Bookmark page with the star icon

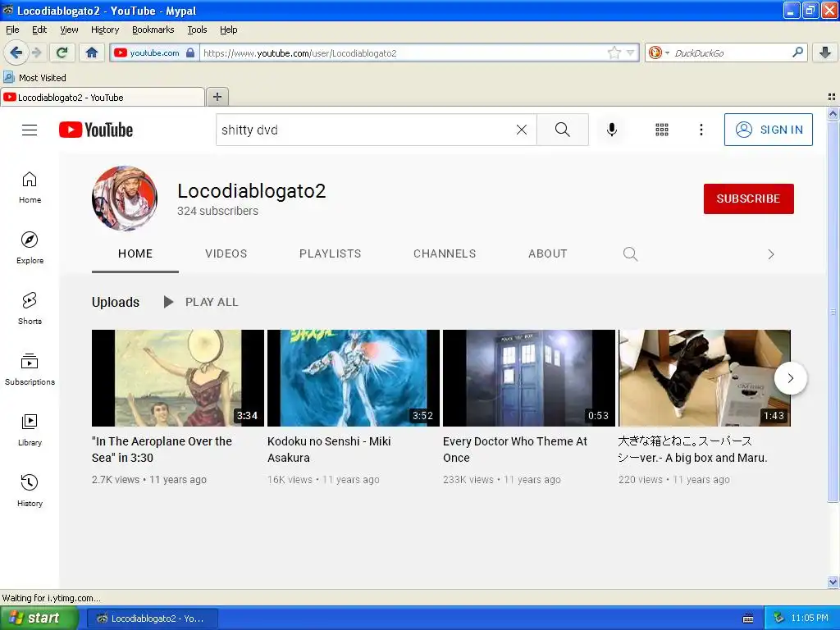(614, 52)
